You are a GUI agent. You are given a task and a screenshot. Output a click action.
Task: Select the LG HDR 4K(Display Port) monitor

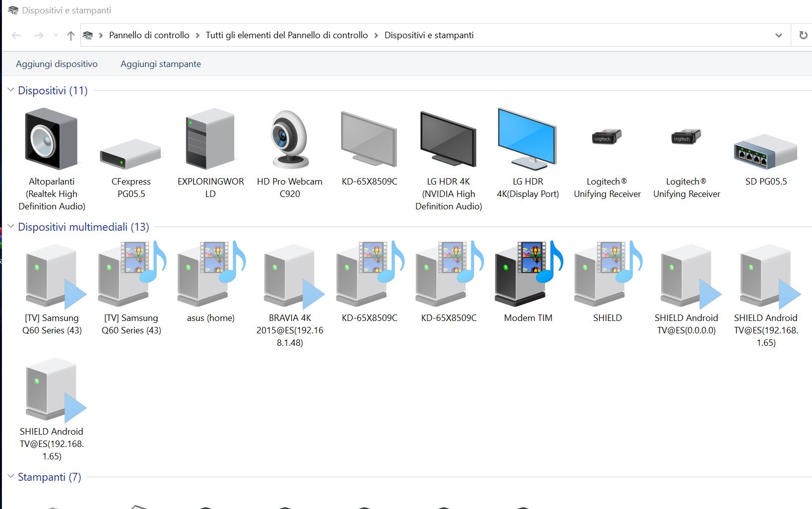[x=527, y=139]
